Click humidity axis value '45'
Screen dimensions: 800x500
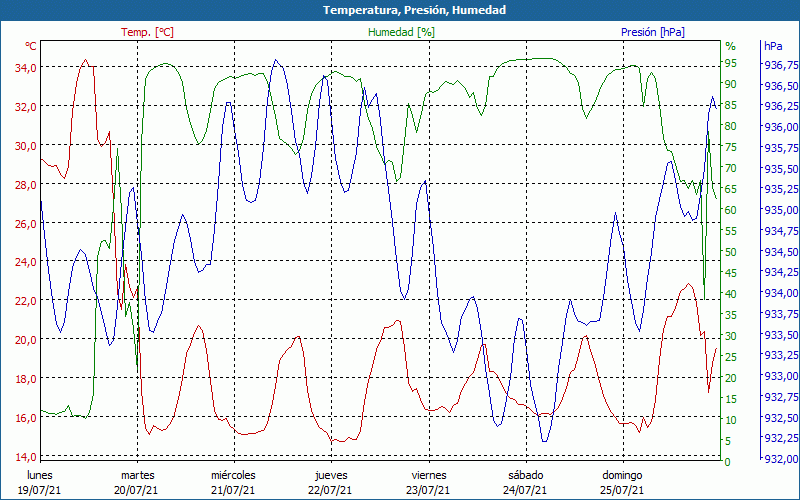pyautogui.click(x=731, y=273)
